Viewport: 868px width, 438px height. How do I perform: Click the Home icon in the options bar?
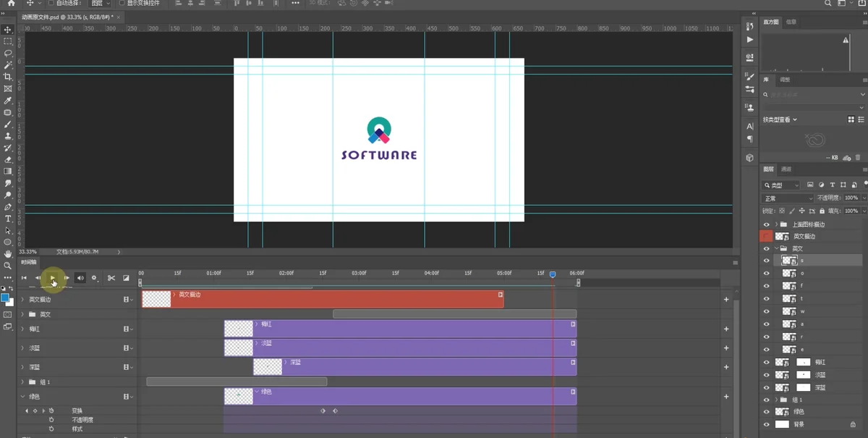coord(11,3)
